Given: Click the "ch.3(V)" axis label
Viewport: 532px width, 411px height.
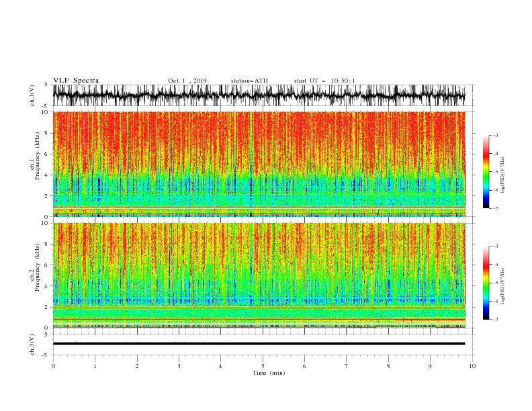Looking at the screenshot, I should pyautogui.click(x=32, y=345).
